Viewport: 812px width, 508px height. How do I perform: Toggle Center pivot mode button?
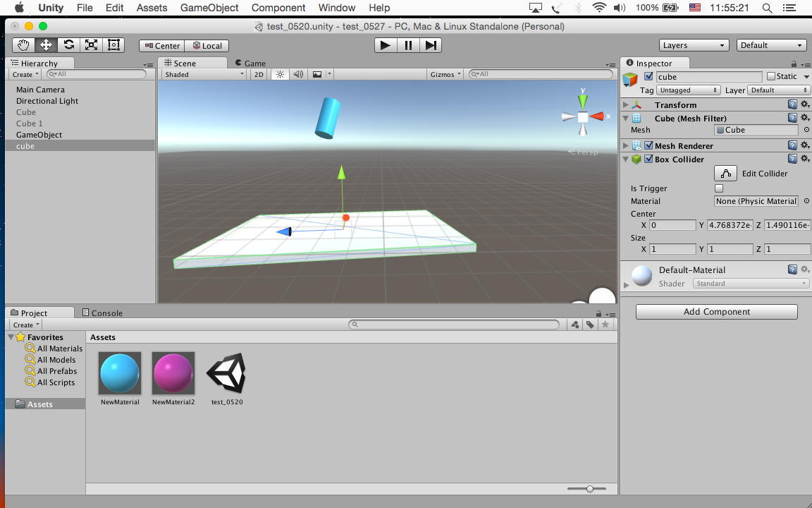162,46
